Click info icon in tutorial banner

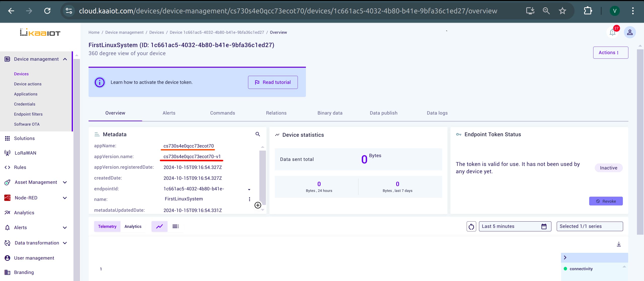pyautogui.click(x=100, y=82)
